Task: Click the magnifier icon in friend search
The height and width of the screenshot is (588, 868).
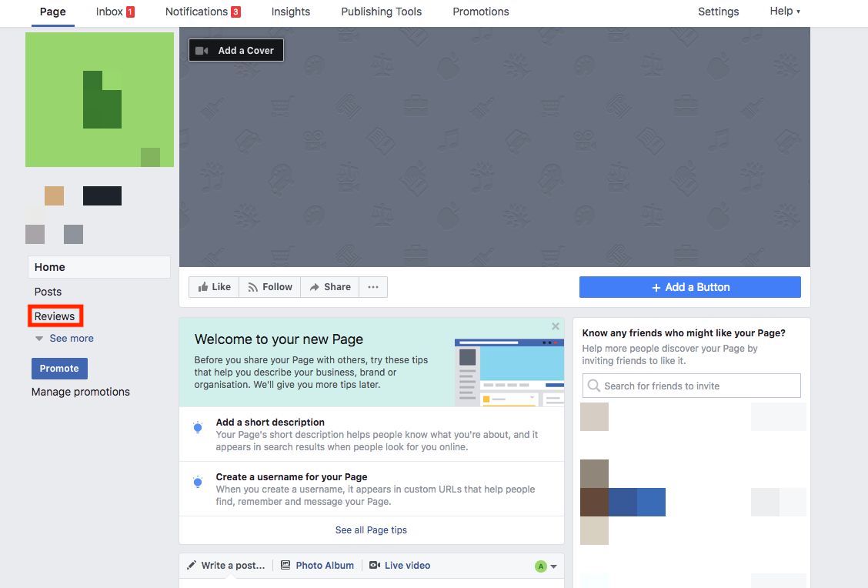Action: click(x=593, y=386)
